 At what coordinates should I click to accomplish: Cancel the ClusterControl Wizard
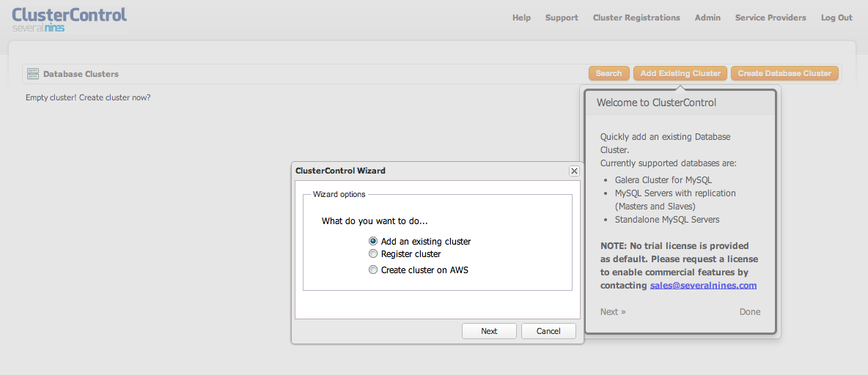point(548,331)
